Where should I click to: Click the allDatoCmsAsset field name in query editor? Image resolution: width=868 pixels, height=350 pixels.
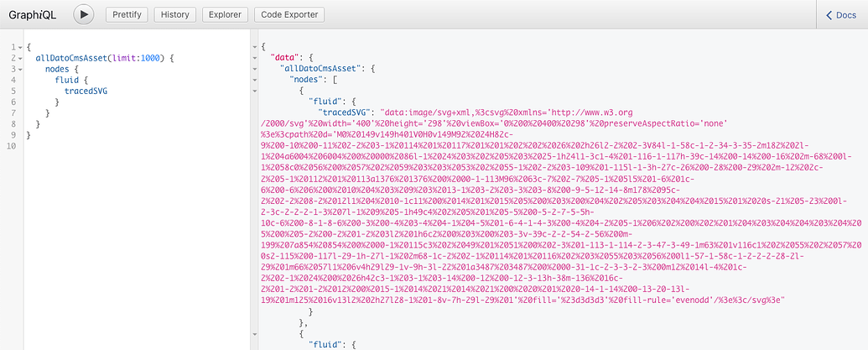tap(74, 58)
